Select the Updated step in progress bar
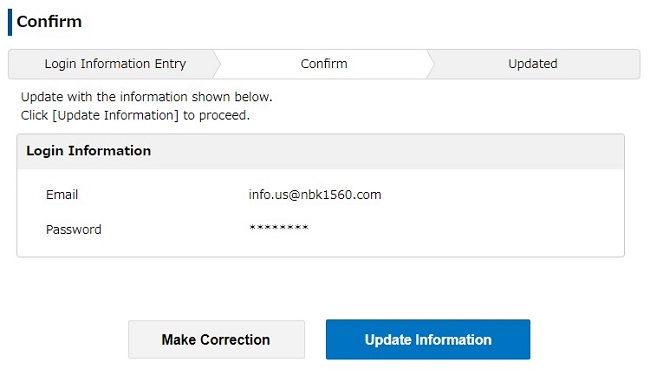The image size is (650, 370). [533, 64]
